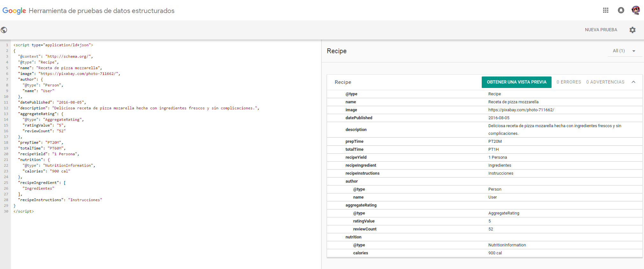Click the user profile avatar
The width and height of the screenshot is (644, 269).
click(x=636, y=10)
